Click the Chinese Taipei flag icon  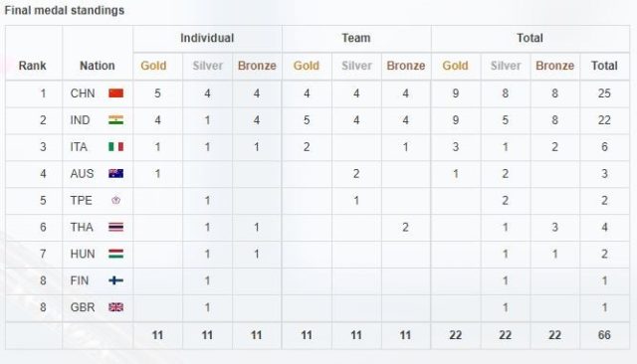coord(115,201)
